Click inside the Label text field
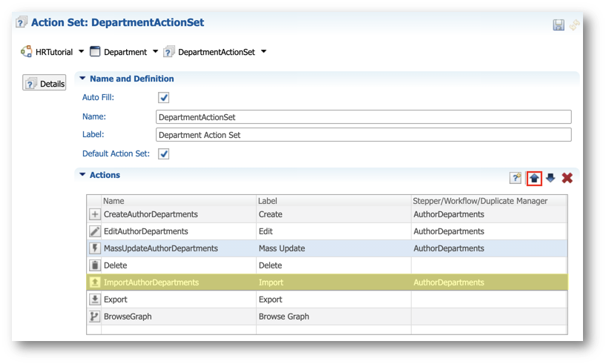The image size is (606, 364). 363,135
